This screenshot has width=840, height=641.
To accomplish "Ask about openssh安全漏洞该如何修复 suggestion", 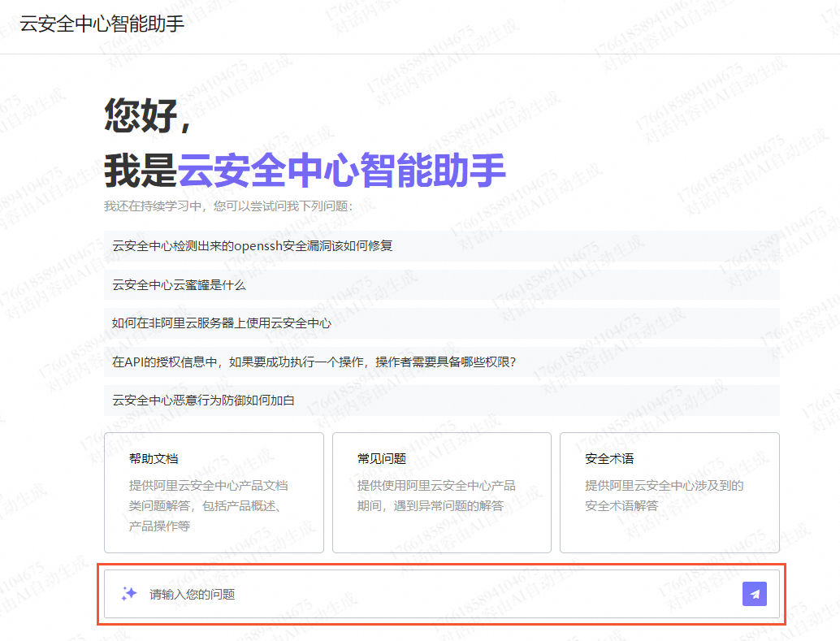I will [442, 246].
